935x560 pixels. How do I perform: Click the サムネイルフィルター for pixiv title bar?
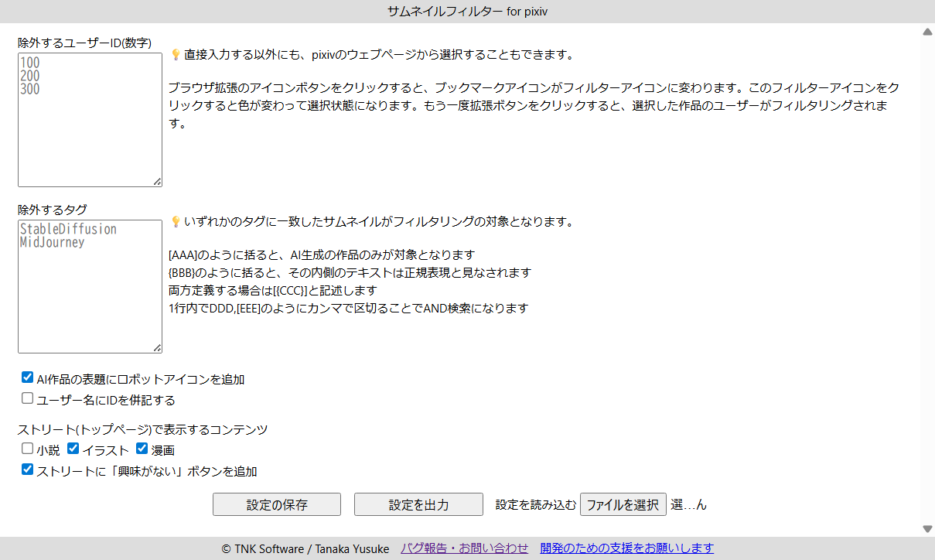click(467, 12)
